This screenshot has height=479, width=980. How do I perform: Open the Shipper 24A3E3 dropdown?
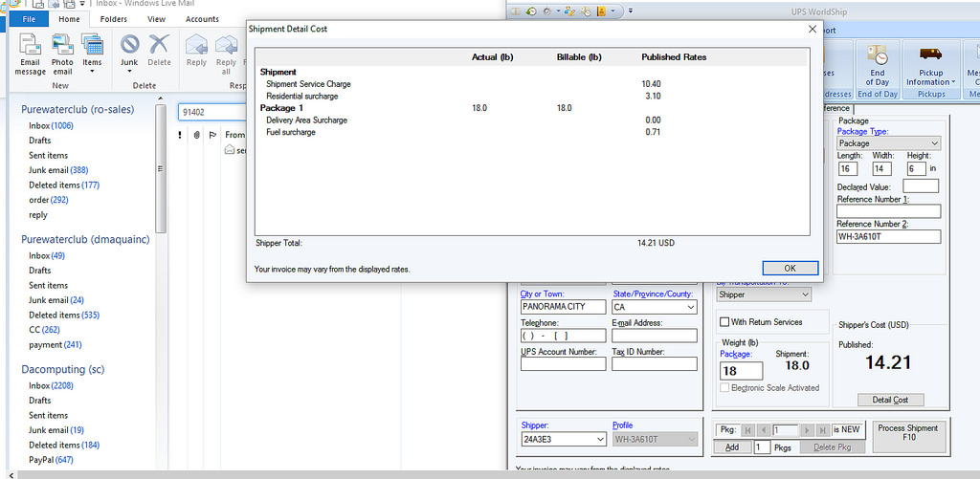(x=600, y=440)
